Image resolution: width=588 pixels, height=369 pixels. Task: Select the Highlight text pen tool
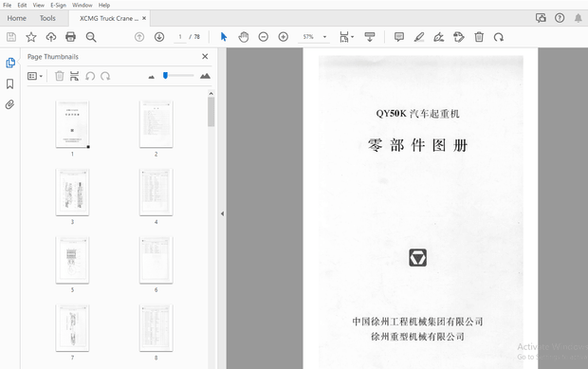[419, 37]
